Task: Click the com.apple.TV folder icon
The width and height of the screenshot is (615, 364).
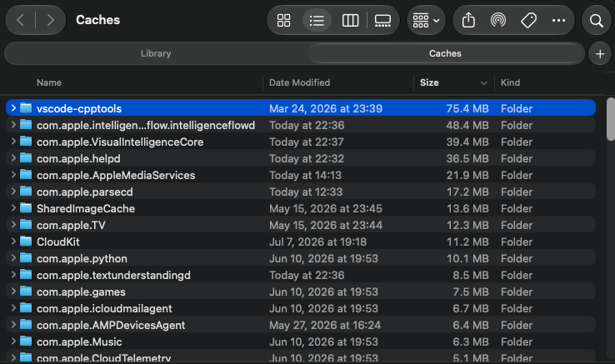Action: point(26,225)
